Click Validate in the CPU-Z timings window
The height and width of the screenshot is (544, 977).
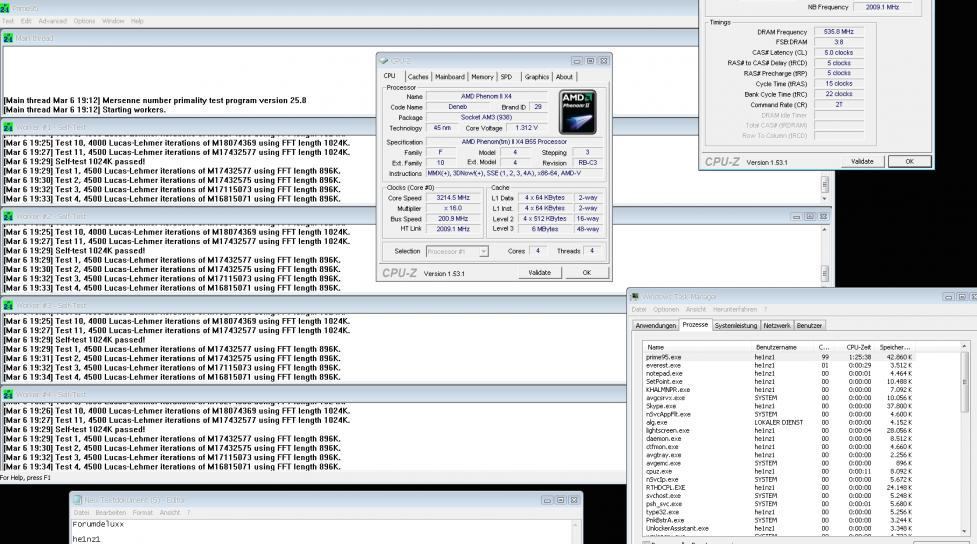(x=862, y=161)
